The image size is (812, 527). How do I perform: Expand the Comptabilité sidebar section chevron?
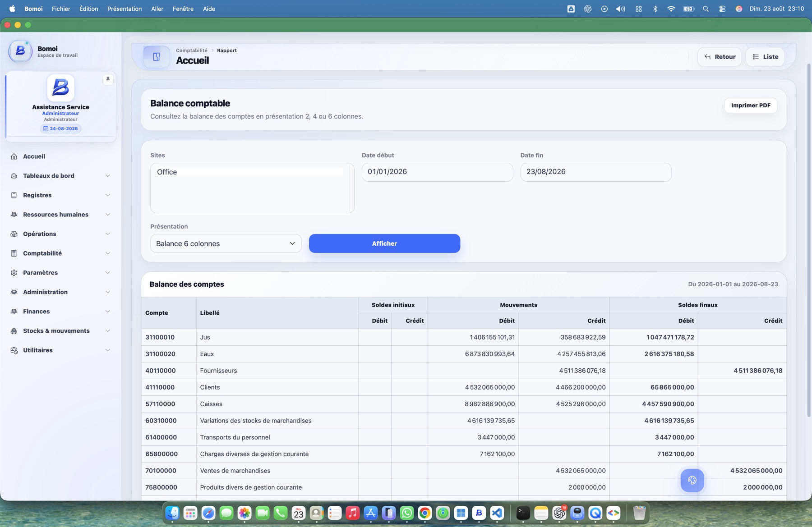click(x=108, y=253)
